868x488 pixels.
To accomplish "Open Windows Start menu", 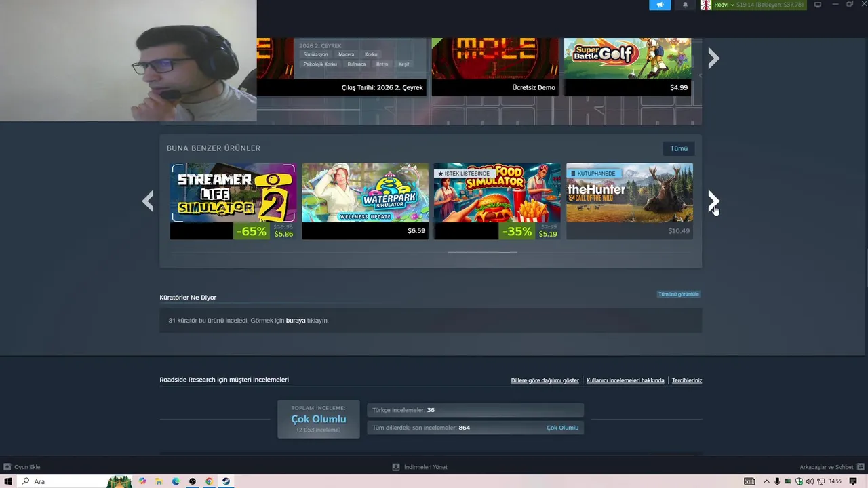I will (8, 481).
